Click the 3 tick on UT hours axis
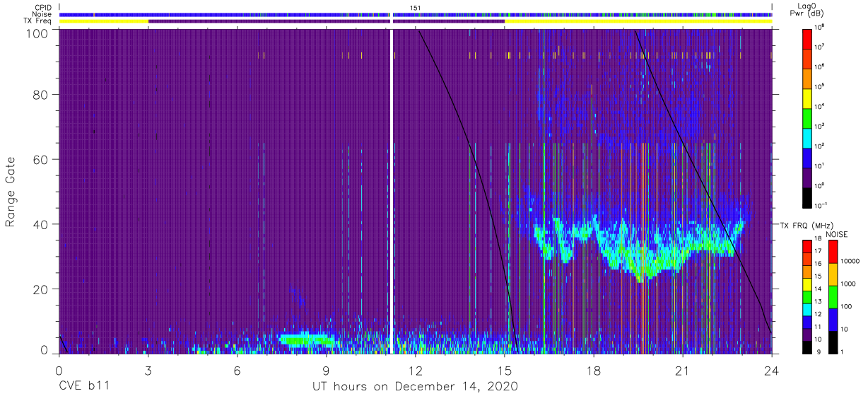The height and width of the screenshot is (401, 868). click(148, 369)
